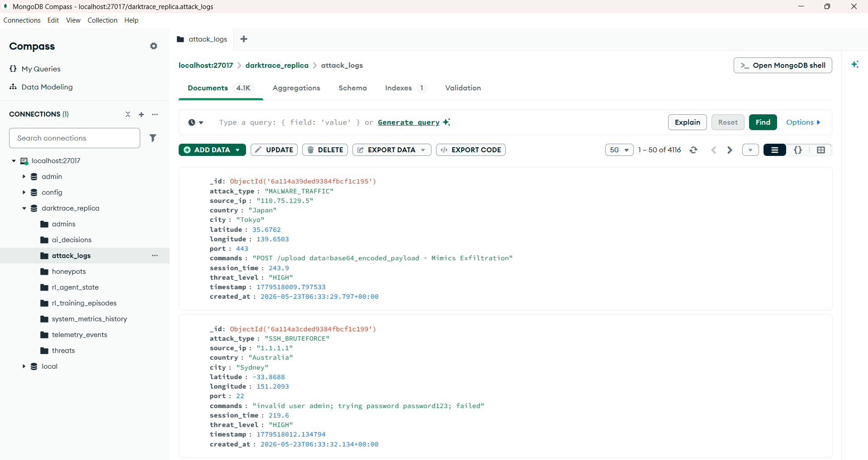This screenshot has width=868, height=460.
Task: Expand the admin database
Action: click(24, 177)
